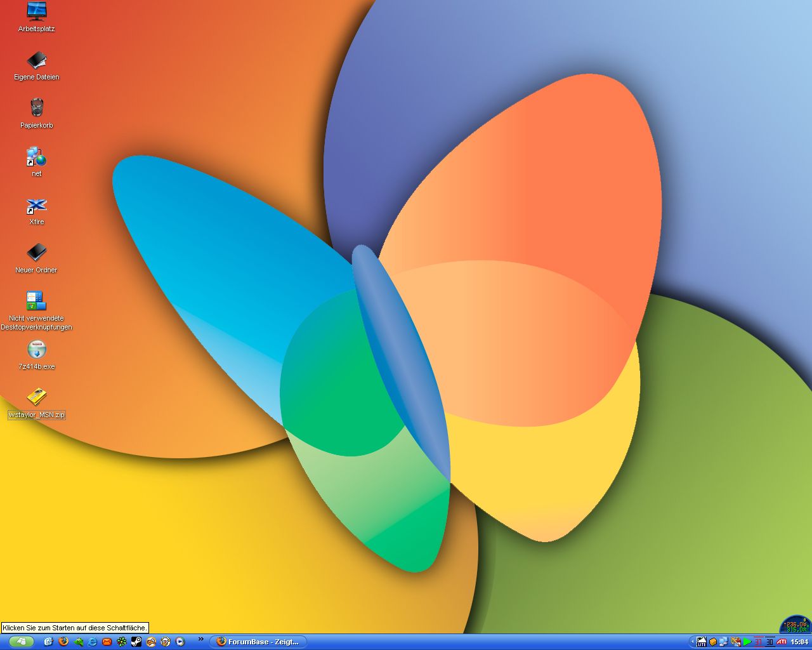Launch Windows Media Player from quick launch
This screenshot has width=812, height=650.
coord(180,642)
